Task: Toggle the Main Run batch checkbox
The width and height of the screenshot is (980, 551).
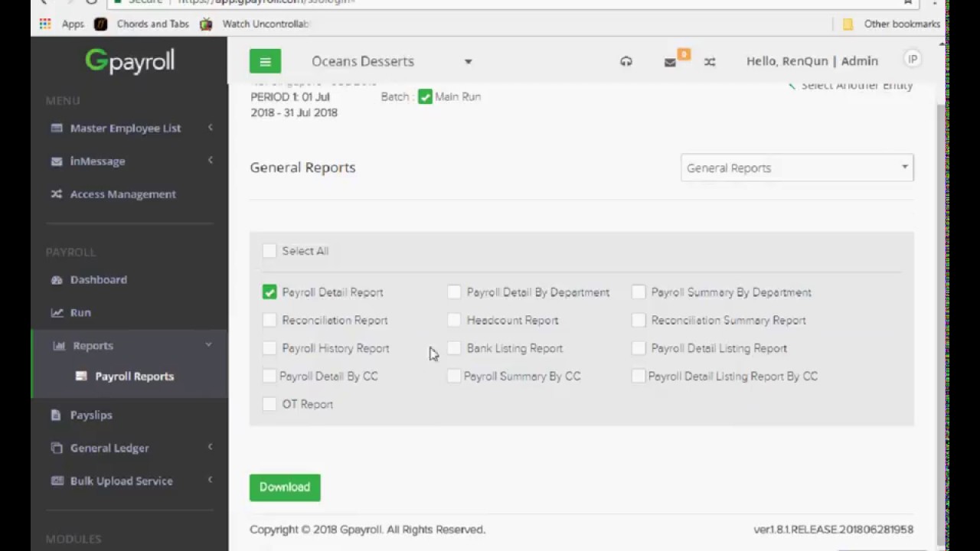Action: pyautogui.click(x=425, y=97)
